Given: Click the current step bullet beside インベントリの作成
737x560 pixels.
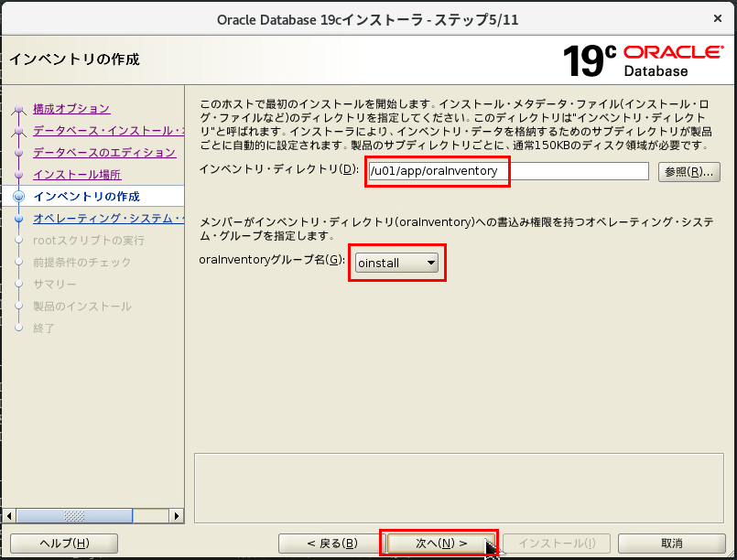Looking at the screenshot, I should [19, 197].
